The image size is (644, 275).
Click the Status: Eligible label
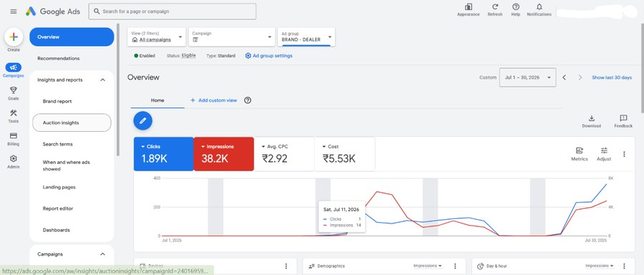pyautogui.click(x=181, y=55)
